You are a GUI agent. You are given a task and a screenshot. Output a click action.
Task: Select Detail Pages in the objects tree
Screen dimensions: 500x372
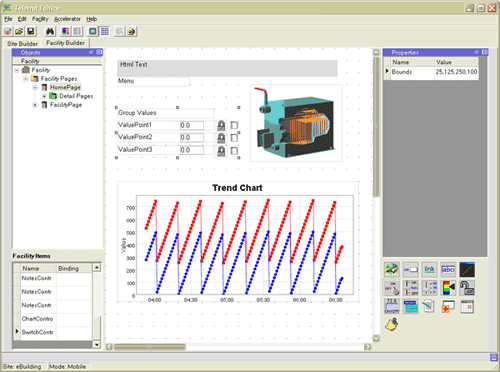click(76, 96)
